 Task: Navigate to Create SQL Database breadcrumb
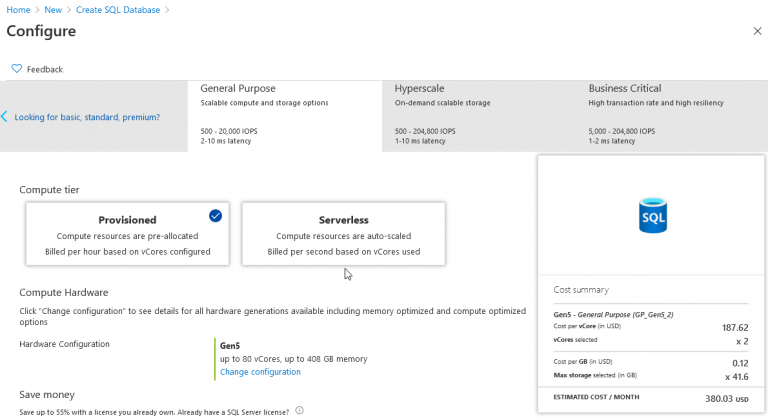[x=118, y=9]
